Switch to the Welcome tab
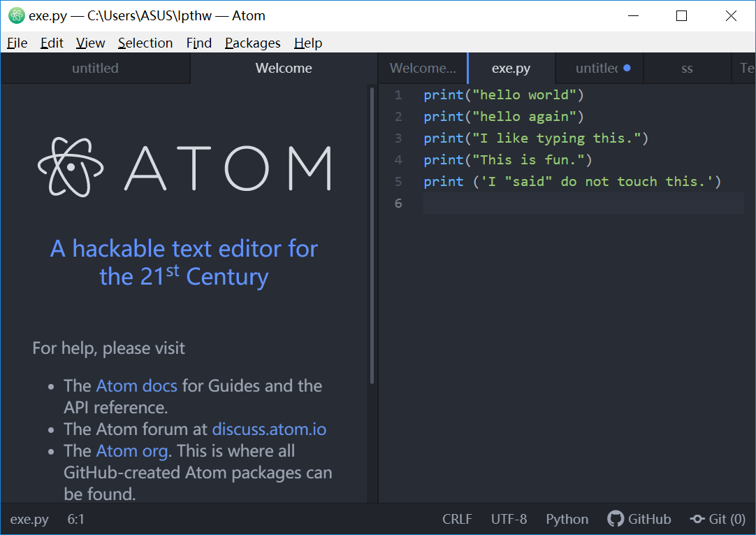 pyautogui.click(x=283, y=68)
